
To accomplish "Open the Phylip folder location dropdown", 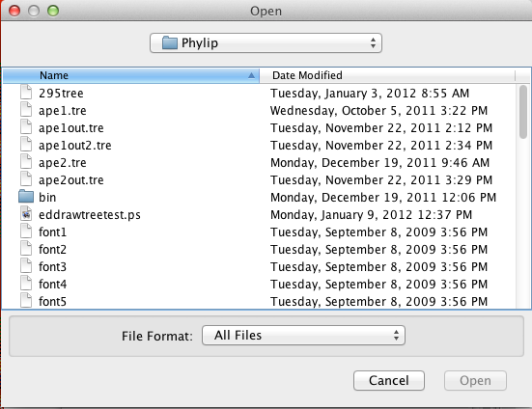I will 266,43.
